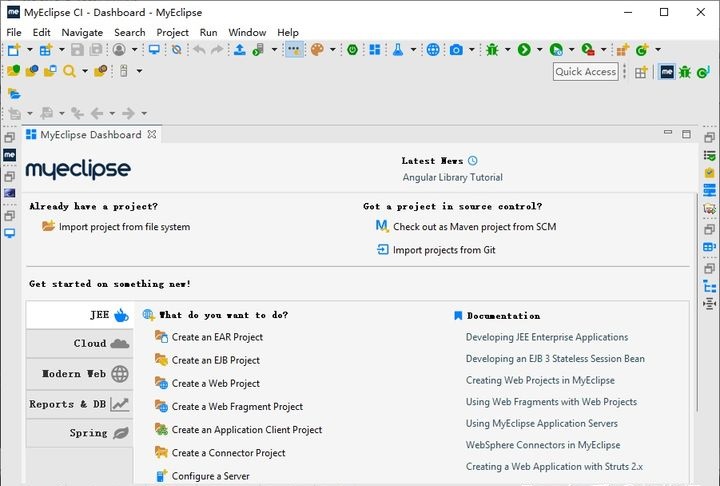Open dropdown arrow next to user profile icon
Viewport: 720px width, 486px height.
tap(135, 50)
